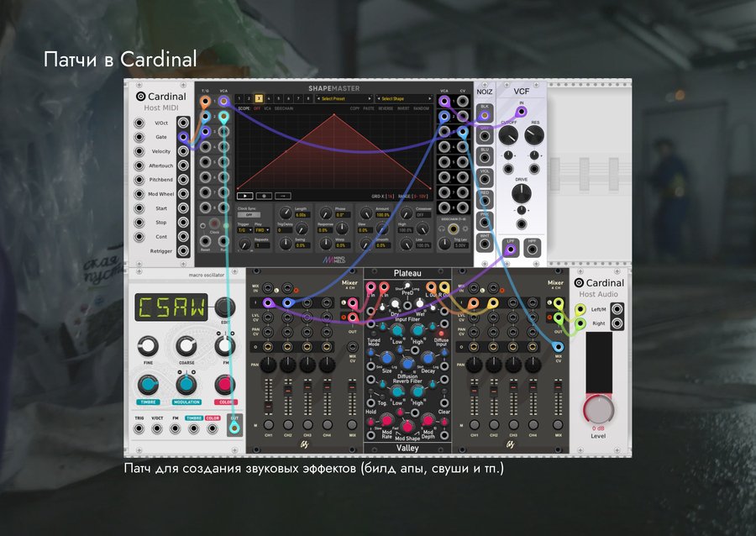Click the right mixer MIX CV jack
756x536 pixels.
point(558,347)
